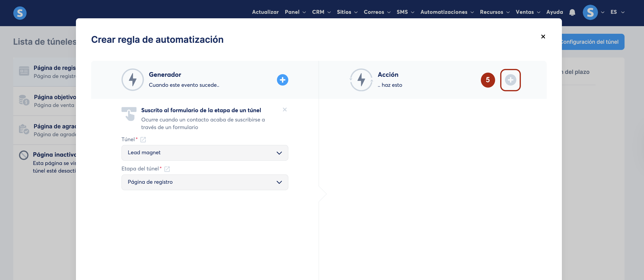Open the Correos menu
The height and width of the screenshot is (280, 644).
click(x=377, y=12)
